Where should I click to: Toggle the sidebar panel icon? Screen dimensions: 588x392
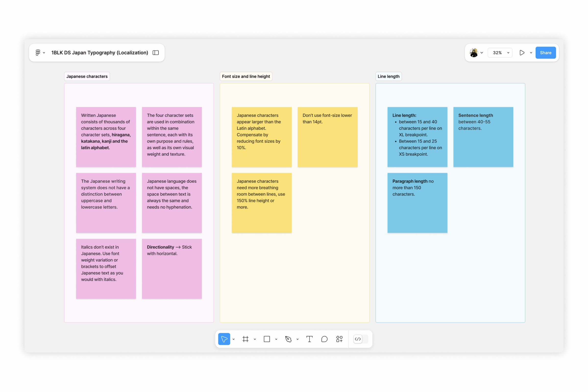156,52
